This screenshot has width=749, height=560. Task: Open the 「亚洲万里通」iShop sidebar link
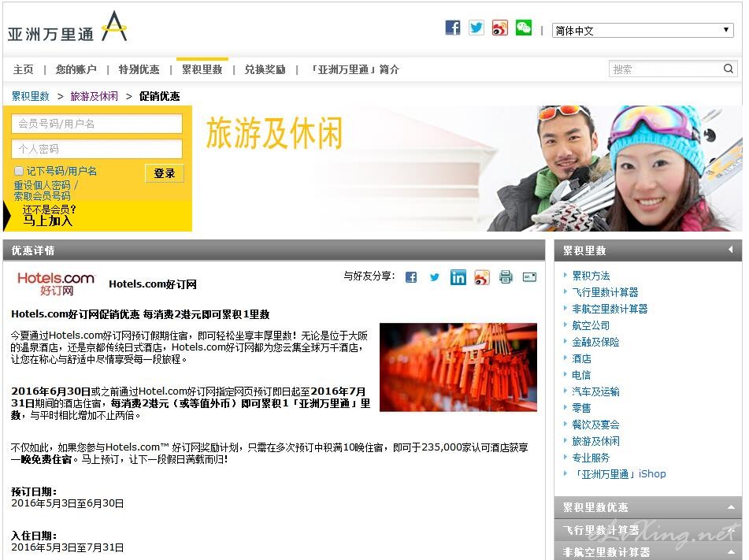619,474
